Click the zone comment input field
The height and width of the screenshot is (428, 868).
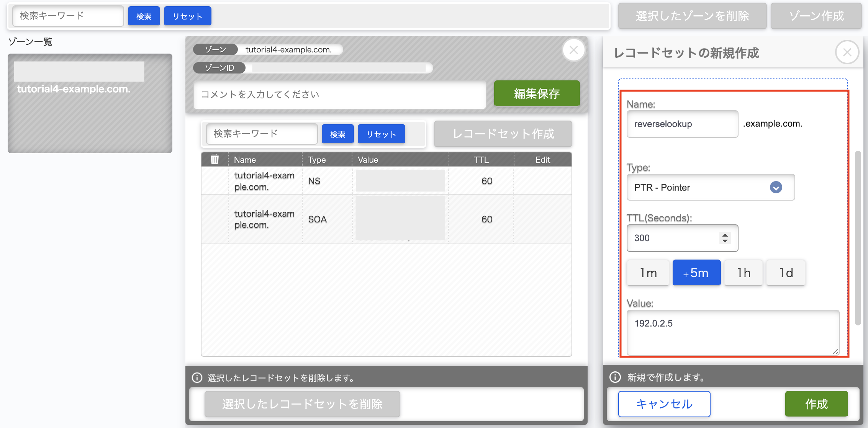coord(339,95)
